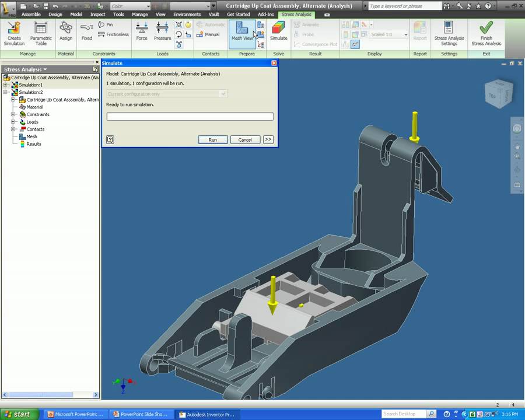525x420 pixels.
Task: Click the gravity load icon in Loads
Action: click(x=188, y=24)
